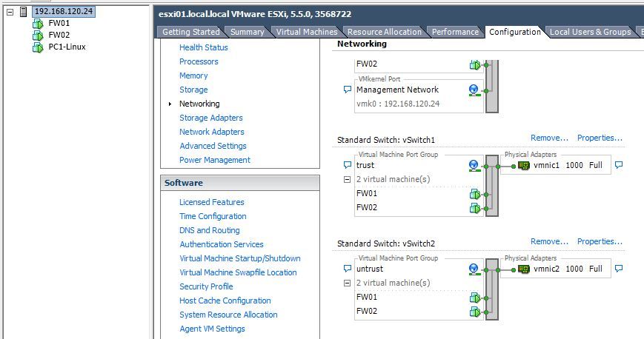
Task: Open speech bubble info for trust port group
Action: [x=348, y=165]
